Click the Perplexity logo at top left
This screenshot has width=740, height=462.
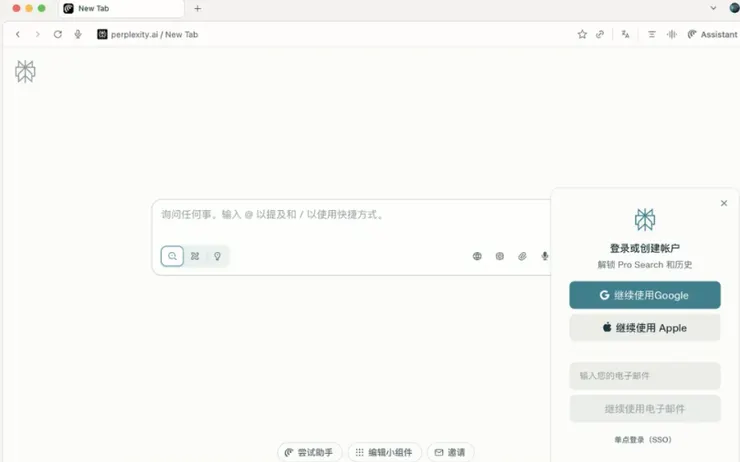[25, 72]
